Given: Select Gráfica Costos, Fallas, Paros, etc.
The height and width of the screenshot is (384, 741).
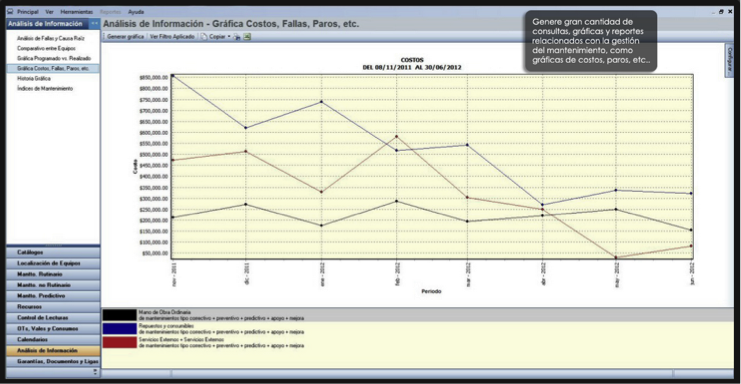Looking at the screenshot, I should [x=53, y=68].
